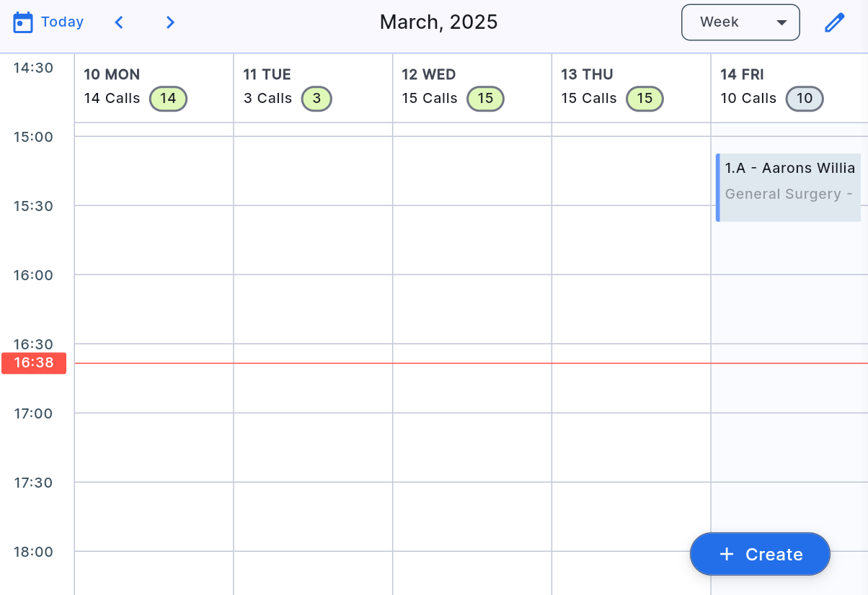Select the 12 WED day header
The width and height of the screenshot is (868, 595).
[x=429, y=74]
